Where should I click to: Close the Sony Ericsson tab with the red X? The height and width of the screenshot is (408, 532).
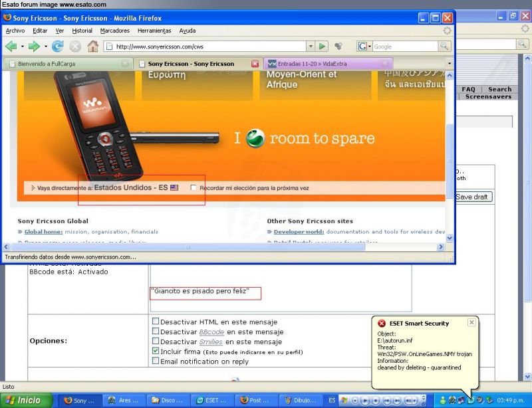(255, 63)
